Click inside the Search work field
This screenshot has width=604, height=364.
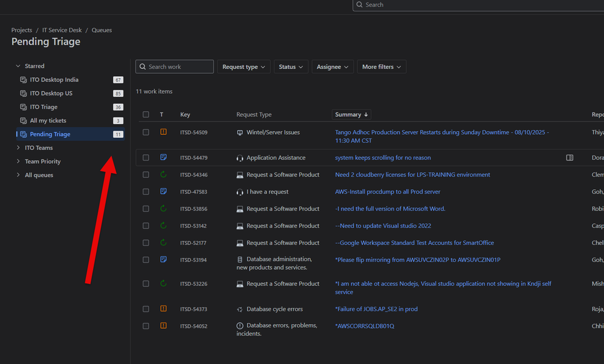click(175, 67)
